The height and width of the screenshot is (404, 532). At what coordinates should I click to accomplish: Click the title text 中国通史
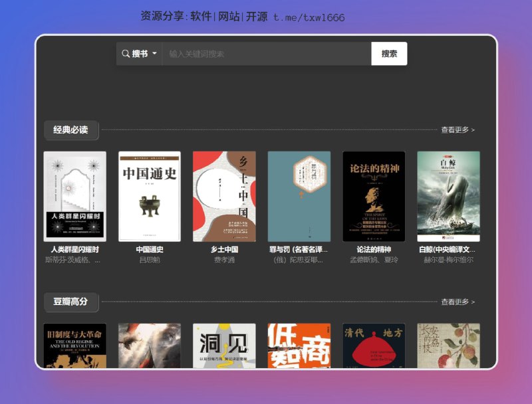[150, 250]
